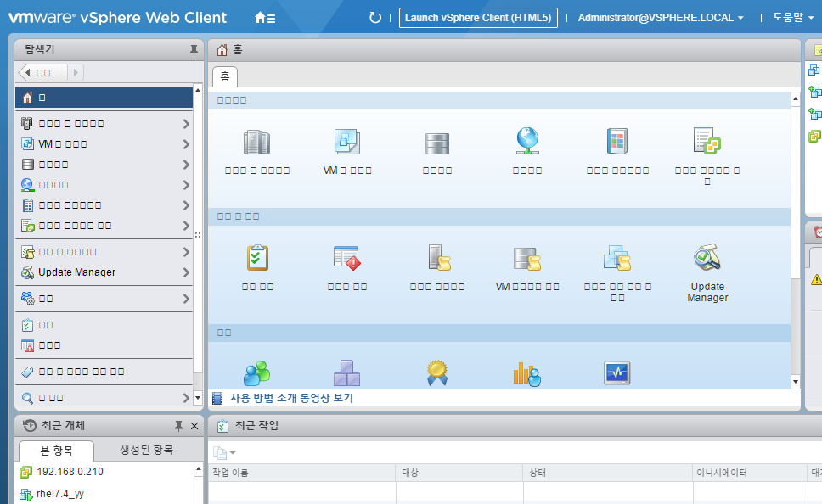Expand the Administration users-gear row chevron in navigator

pyautogui.click(x=186, y=299)
